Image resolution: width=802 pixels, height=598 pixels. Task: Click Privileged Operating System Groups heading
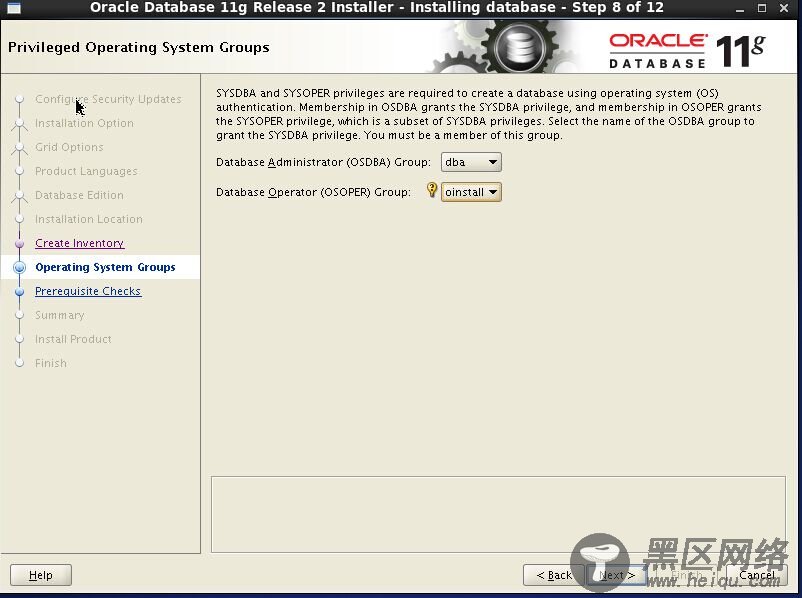point(139,48)
